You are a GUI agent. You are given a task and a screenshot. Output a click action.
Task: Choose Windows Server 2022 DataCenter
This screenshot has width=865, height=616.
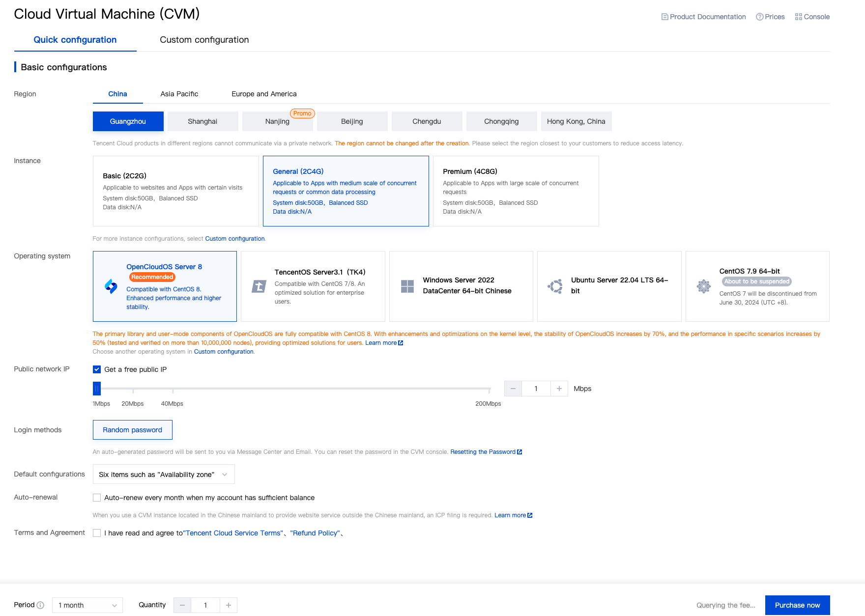[461, 286]
